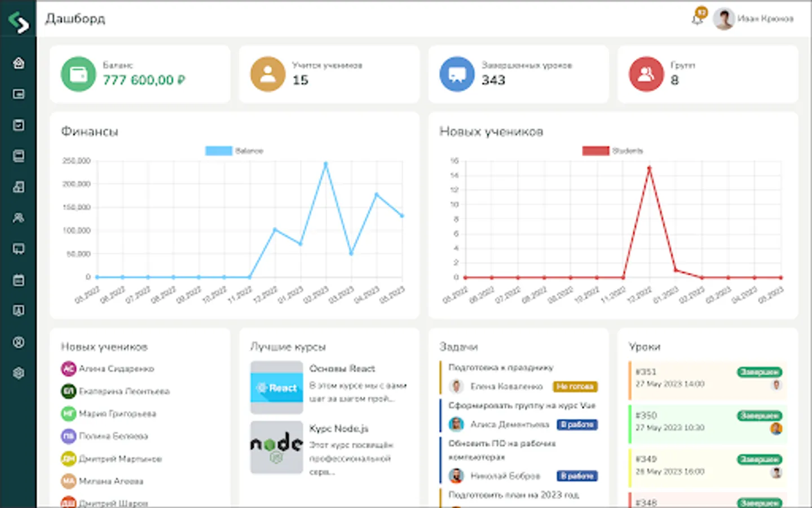Open the contact card sidebar icon
Image resolution: width=812 pixels, height=508 pixels.
click(19, 310)
